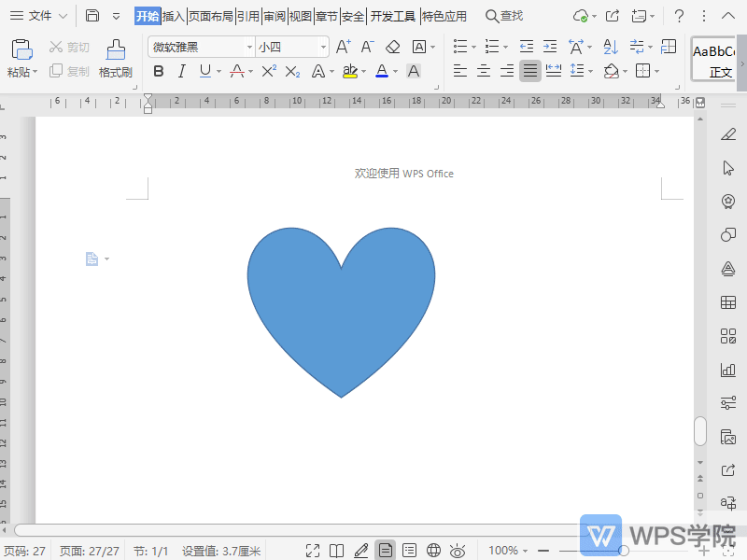Enable italic formatting
747x560 pixels.
point(181,71)
